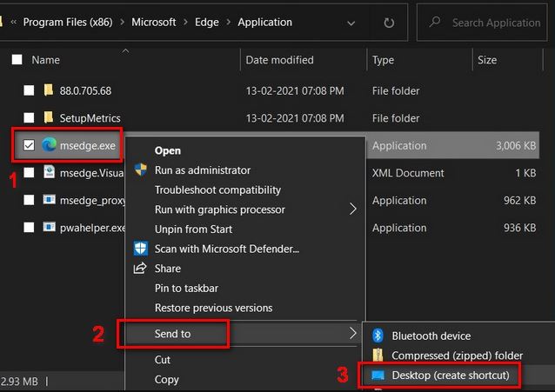Click the chevron after Program Files (x86)
The height and width of the screenshot is (392, 555).
pyautogui.click(x=122, y=23)
